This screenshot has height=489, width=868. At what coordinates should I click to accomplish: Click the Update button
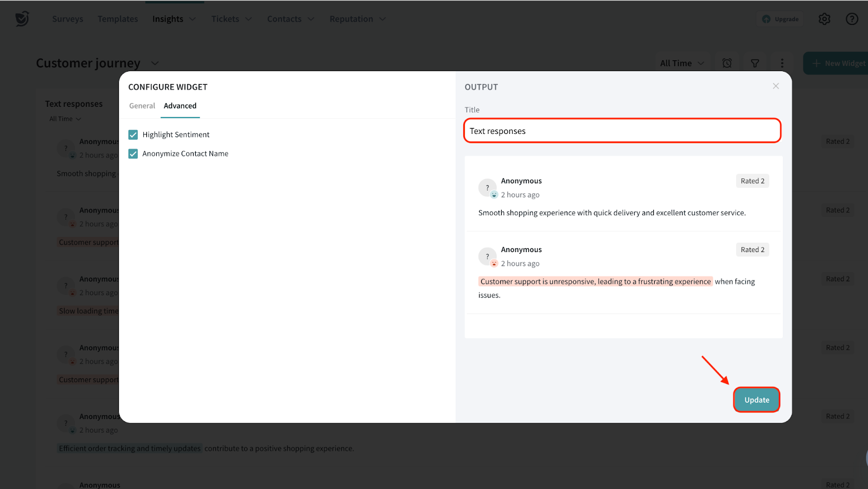tap(756, 400)
